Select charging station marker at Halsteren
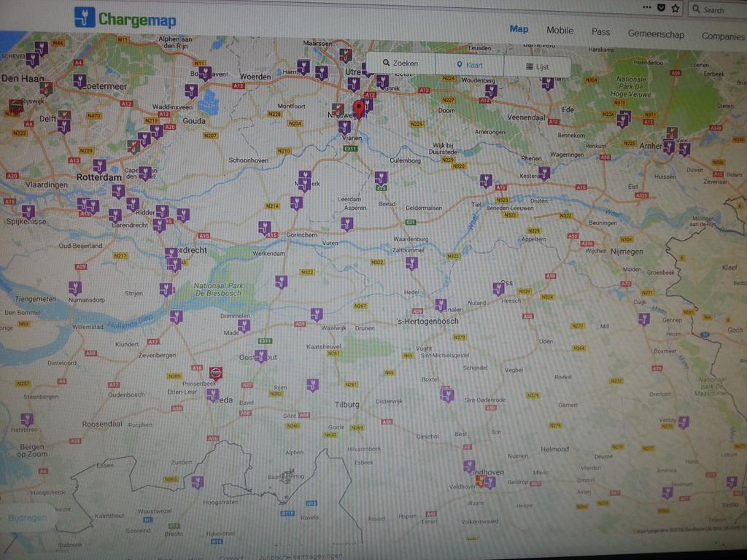The image size is (747, 560). pos(27,419)
